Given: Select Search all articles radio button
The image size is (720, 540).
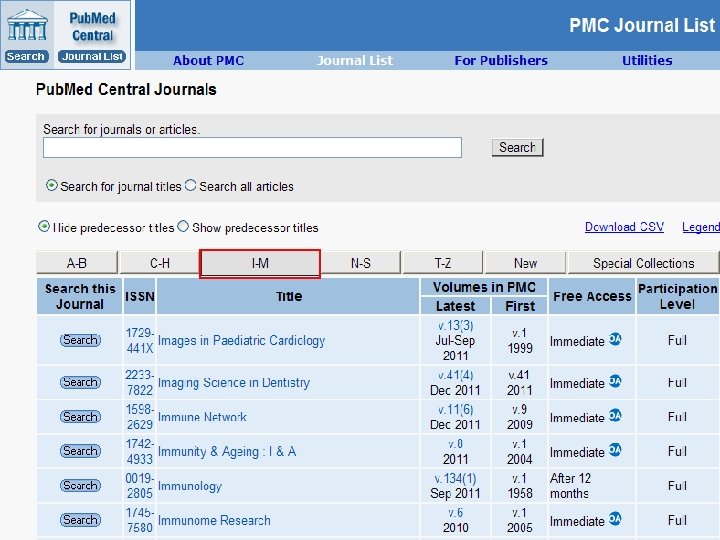Looking at the screenshot, I should click(191, 186).
